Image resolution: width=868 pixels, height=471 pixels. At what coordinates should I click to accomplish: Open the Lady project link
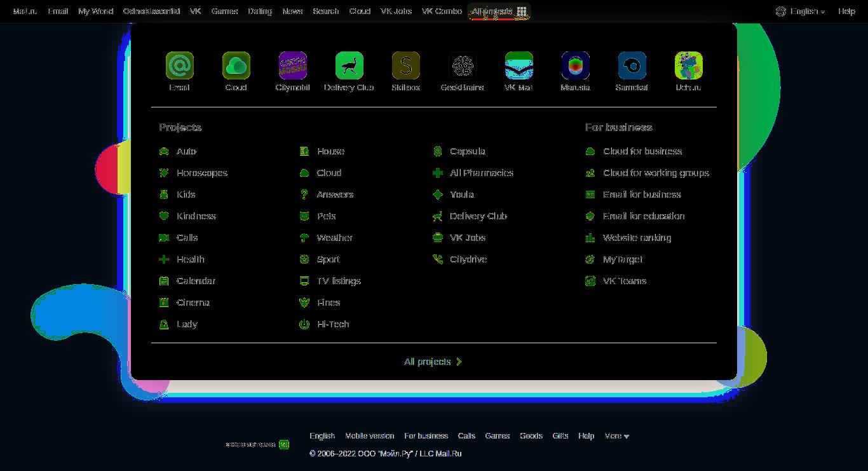coord(187,324)
